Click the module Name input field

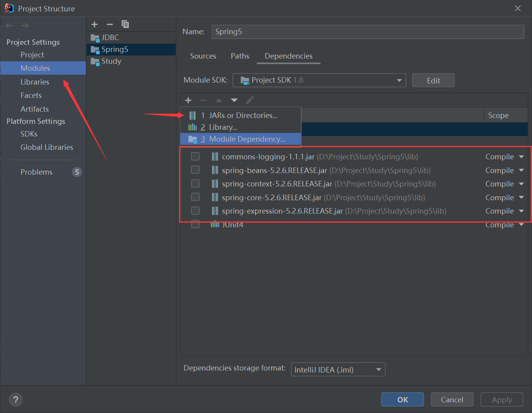368,32
